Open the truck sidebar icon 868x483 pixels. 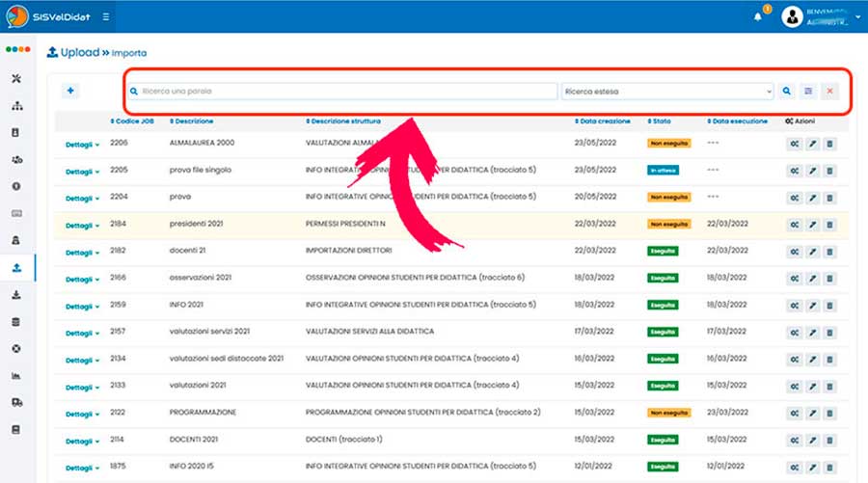coord(14,402)
